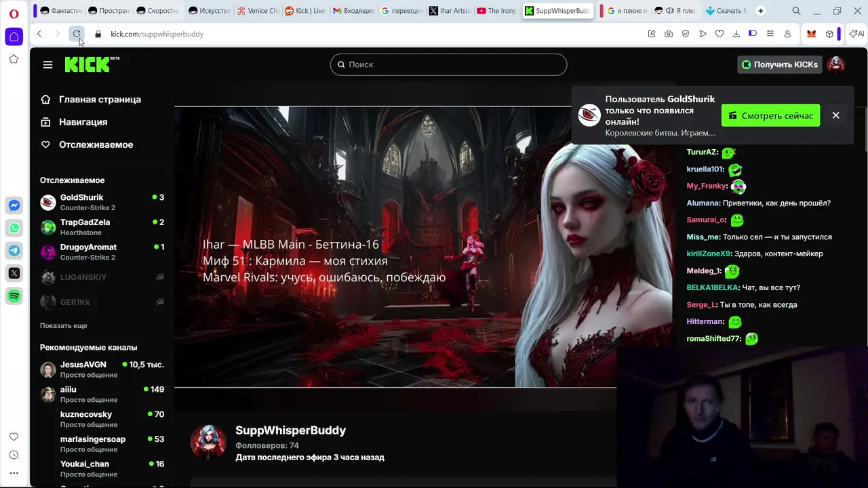Switch to Gmail 'Входящие' tab
The height and width of the screenshot is (488, 868).
click(353, 11)
